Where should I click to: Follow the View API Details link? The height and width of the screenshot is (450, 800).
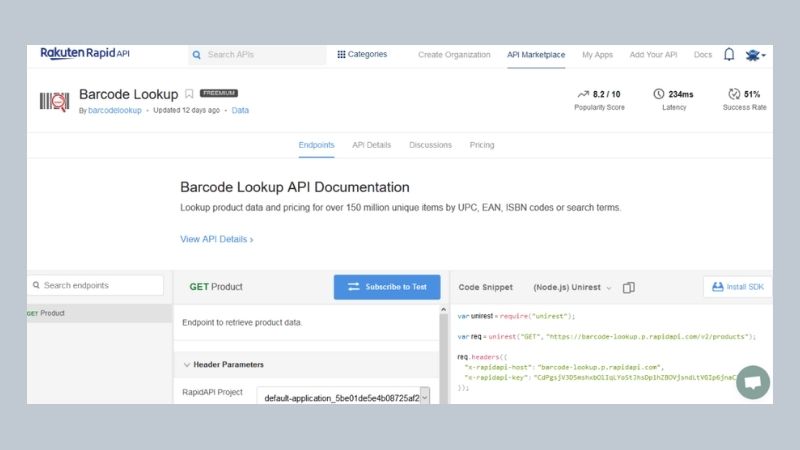click(217, 239)
